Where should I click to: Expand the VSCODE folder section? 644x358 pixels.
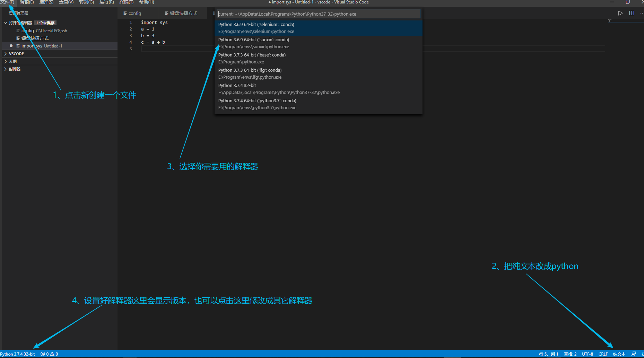click(x=16, y=54)
